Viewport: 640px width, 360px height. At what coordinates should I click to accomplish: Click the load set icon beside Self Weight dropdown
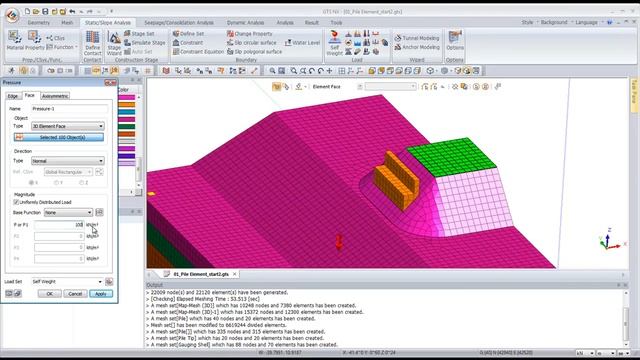click(109, 282)
